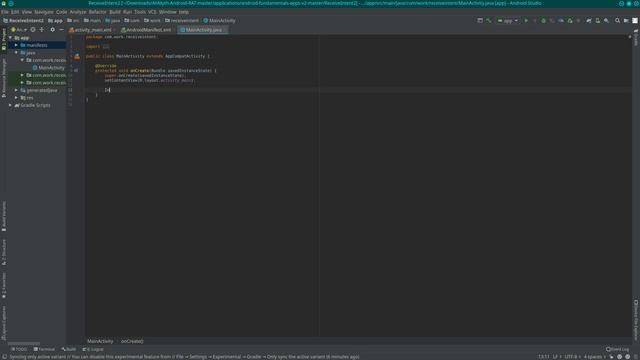Screen dimensions: 640x360
Task: Hide the Project panel with minus icon
Action: (61, 29)
